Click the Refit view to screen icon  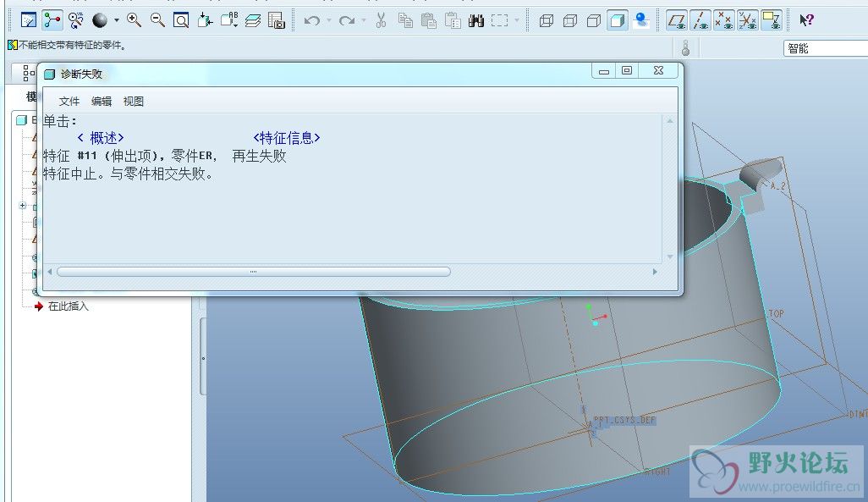click(x=180, y=20)
